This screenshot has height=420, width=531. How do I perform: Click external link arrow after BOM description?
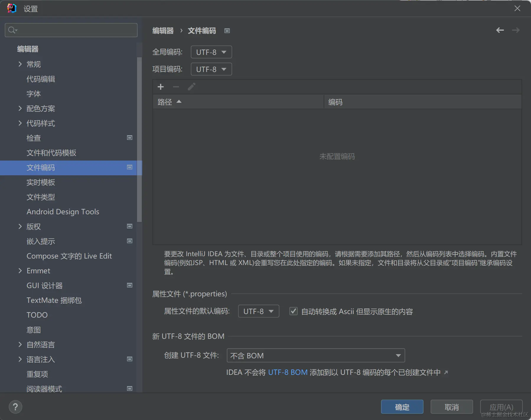(x=446, y=372)
